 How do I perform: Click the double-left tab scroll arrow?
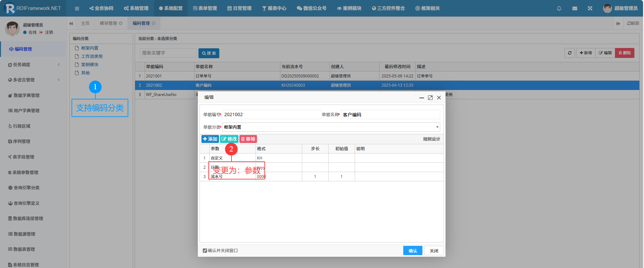pos(71,23)
